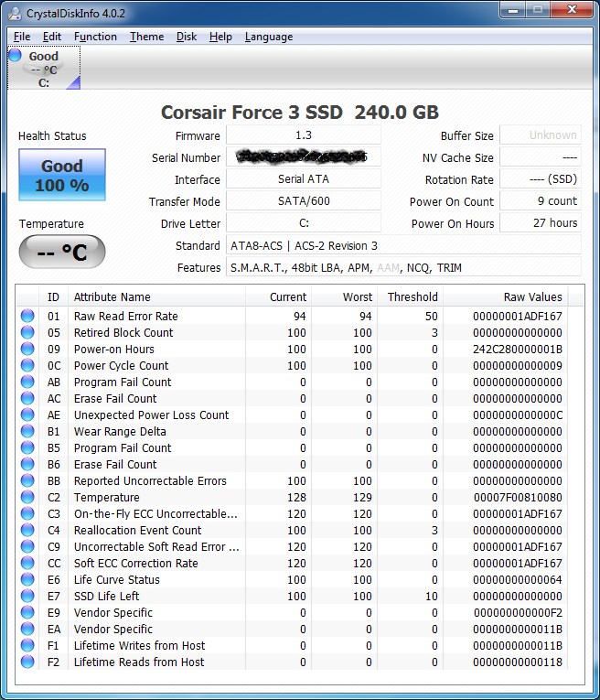Click the Buffer Size field showing Unknown
Viewport: 600px width, 700px height.
(x=541, y=135)
